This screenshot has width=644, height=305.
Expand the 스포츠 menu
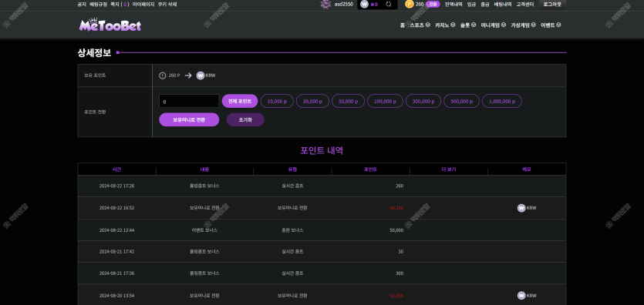click(420, 25)
